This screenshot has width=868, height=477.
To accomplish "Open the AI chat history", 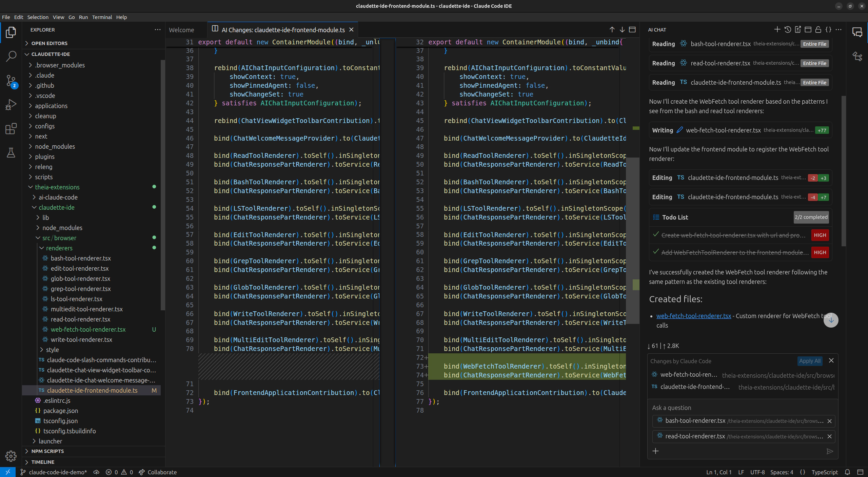I will [787, 29].
